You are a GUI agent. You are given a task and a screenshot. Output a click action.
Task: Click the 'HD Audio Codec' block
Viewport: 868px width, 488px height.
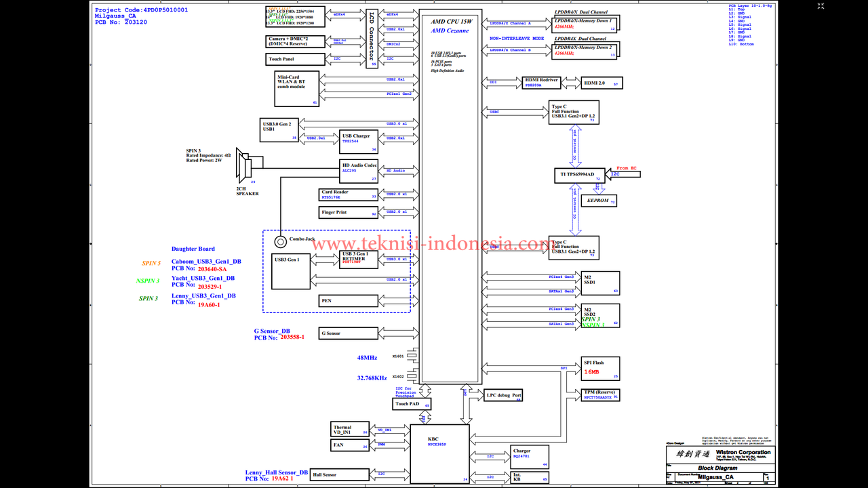tap(359, 171)
